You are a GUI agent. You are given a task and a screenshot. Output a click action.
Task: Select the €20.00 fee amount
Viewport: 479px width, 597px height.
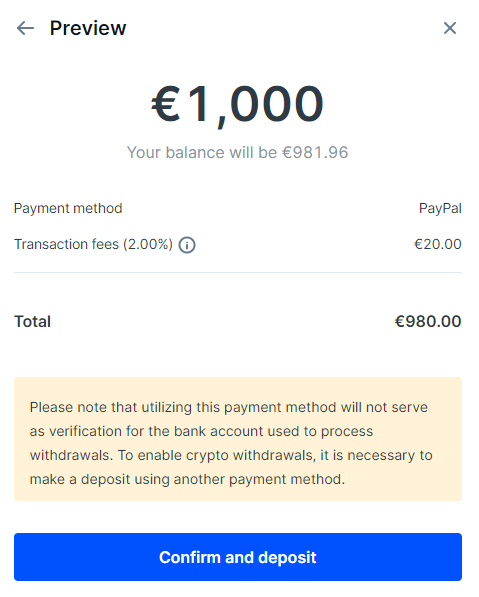pos(438,244)
